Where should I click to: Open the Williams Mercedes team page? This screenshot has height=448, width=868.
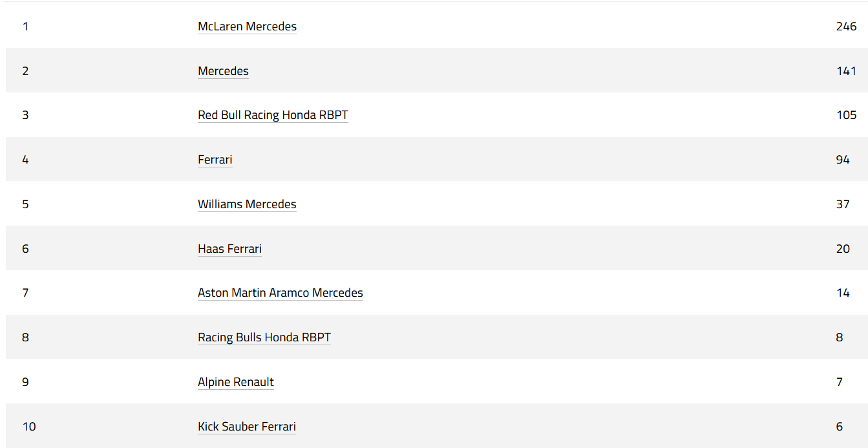tap(247, 204)
